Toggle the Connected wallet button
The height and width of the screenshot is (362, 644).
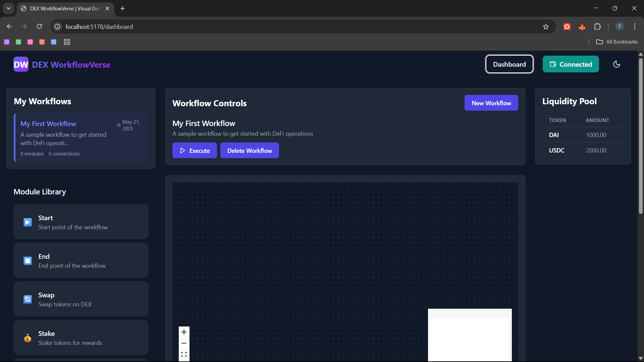click(571, 64)
